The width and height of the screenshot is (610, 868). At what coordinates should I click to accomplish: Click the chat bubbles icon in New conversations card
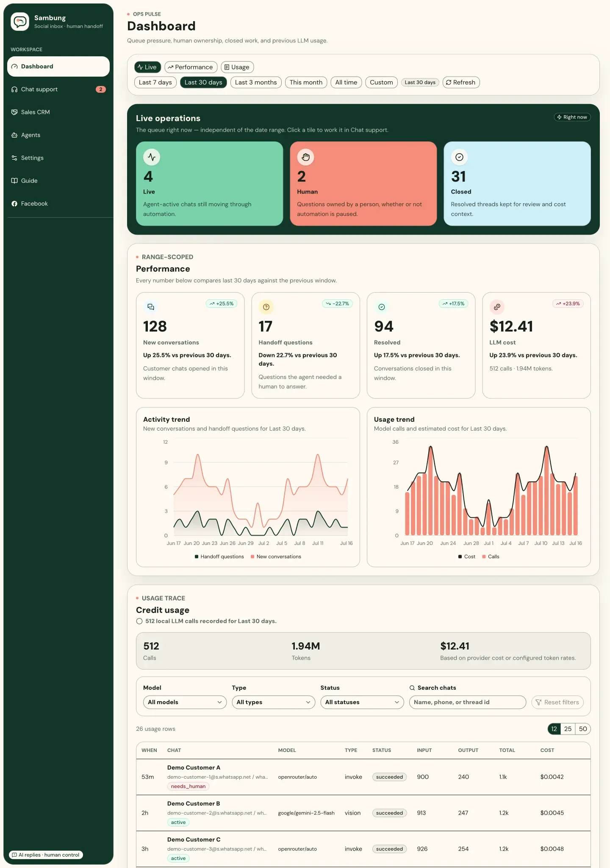[x=151, y=307]
